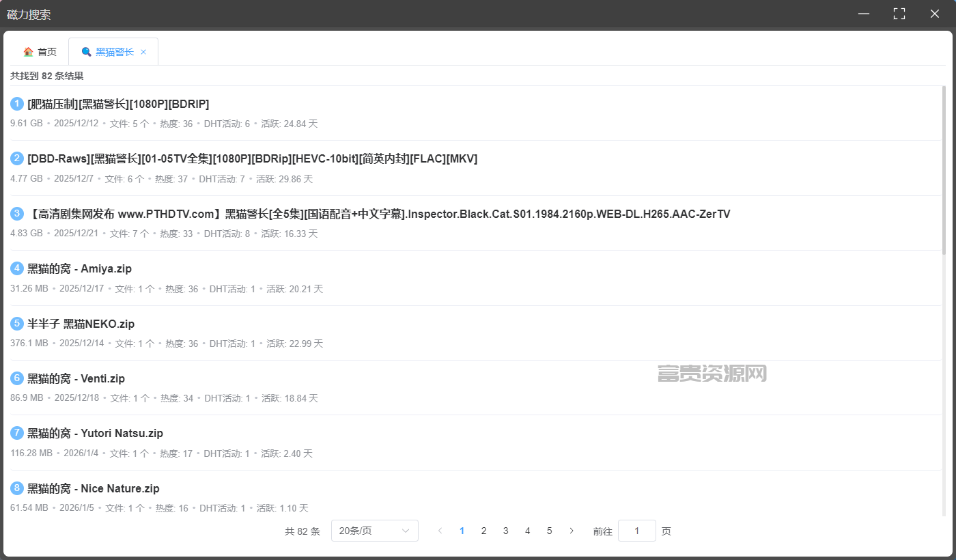
Task: Click size 9.61 GB of the 肥猫压制 result
Action: click(27, 124)
